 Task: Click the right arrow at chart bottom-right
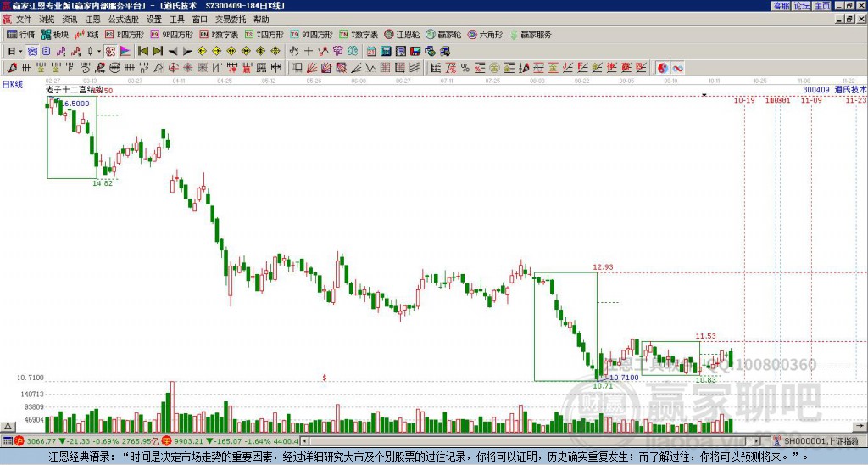click(x=861, y=426)
